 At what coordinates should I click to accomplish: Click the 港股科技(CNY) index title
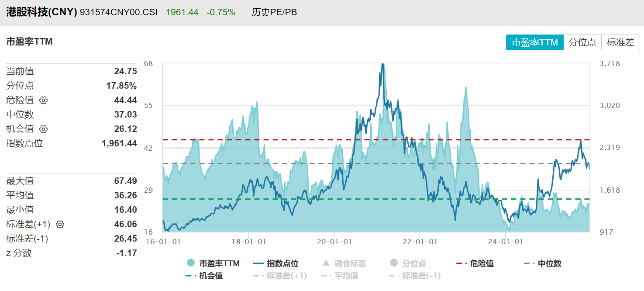(41, 12)
